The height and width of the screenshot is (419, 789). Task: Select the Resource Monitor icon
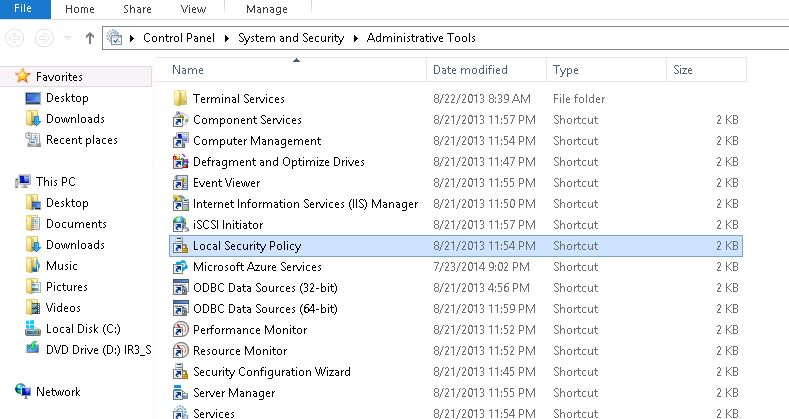pos(180,351)
